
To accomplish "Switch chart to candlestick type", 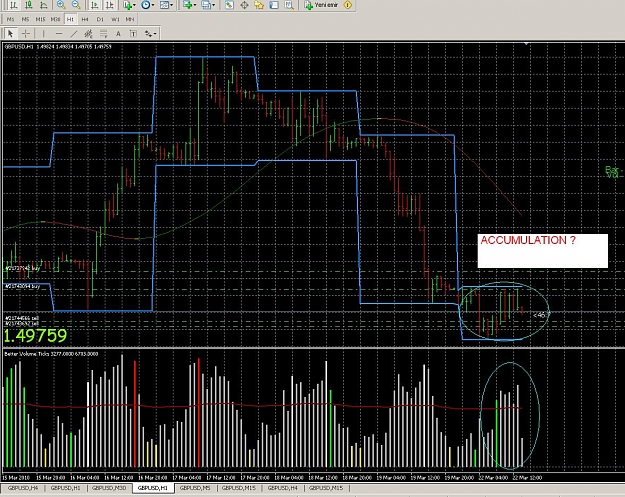I will click(29, 5).
